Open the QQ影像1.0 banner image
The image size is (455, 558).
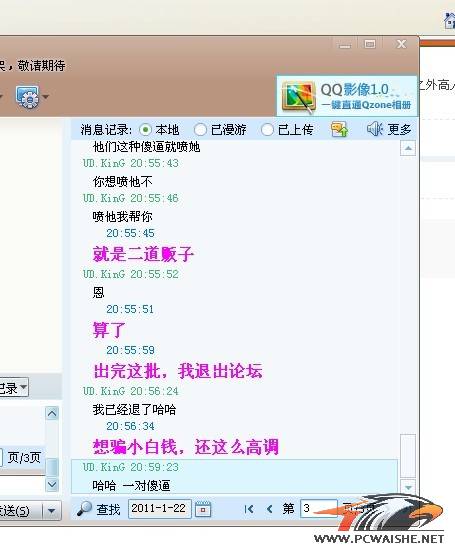click(x=346, y=96)
